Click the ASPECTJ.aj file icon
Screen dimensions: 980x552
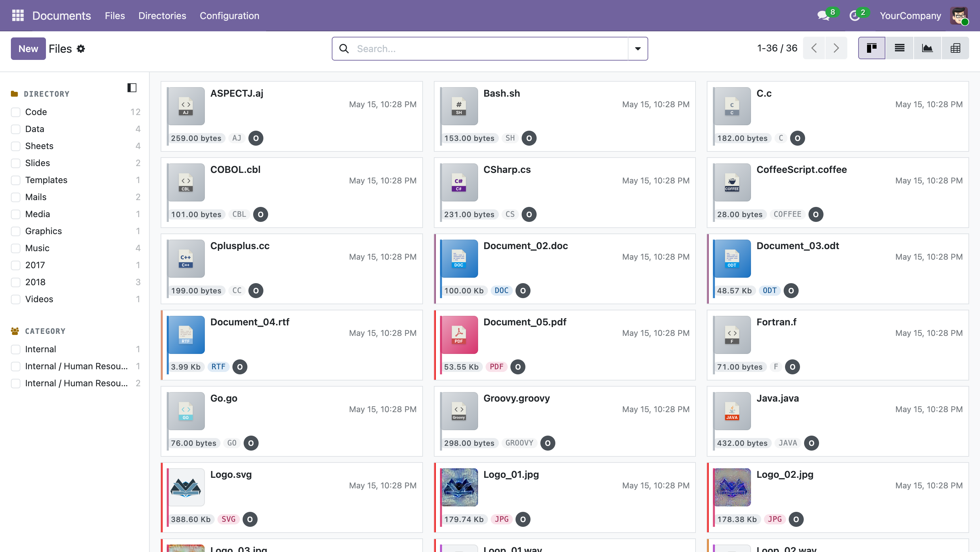click(x=186, y=106)
